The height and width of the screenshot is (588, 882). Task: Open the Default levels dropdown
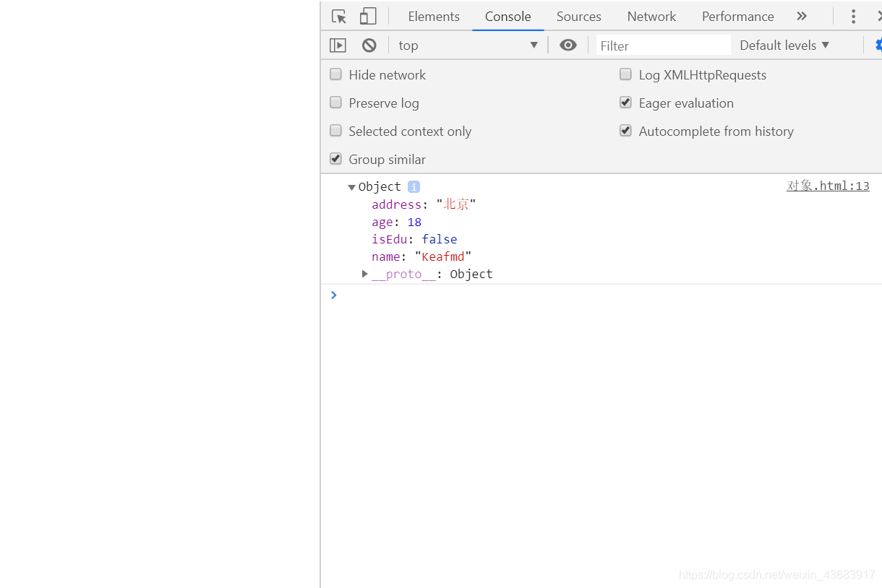(784, 46)
